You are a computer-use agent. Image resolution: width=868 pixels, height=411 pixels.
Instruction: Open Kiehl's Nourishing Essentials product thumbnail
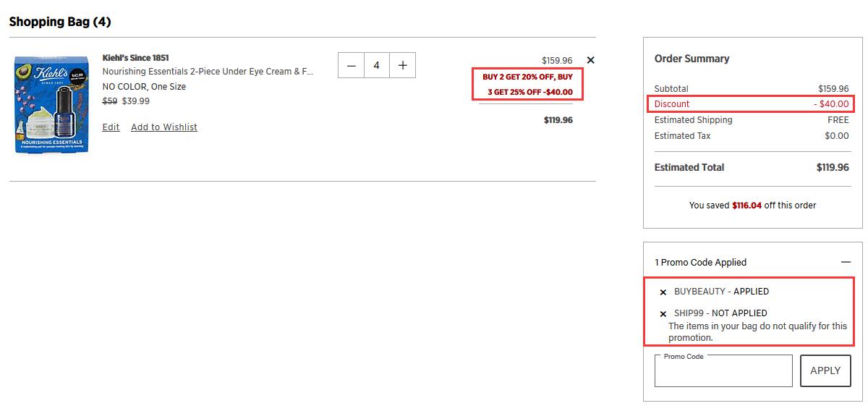(x=51, y=105)
